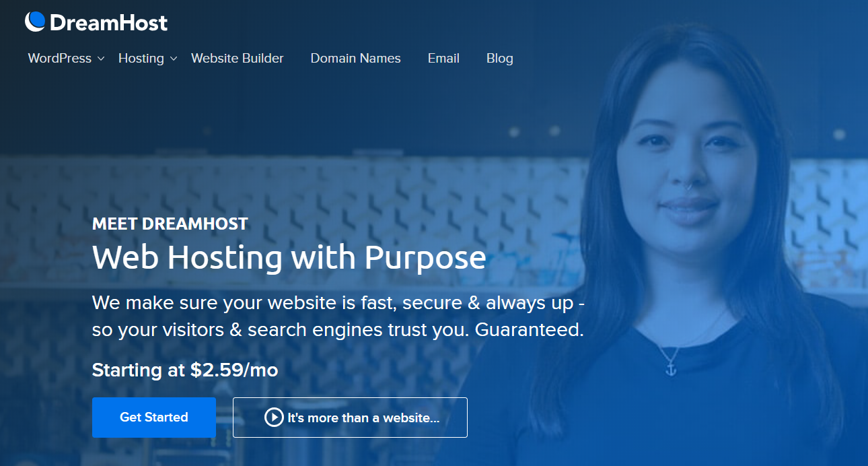Screen dimensions: 868x466
Task: Open the Hosting menu
Action: tap(141, 59)
